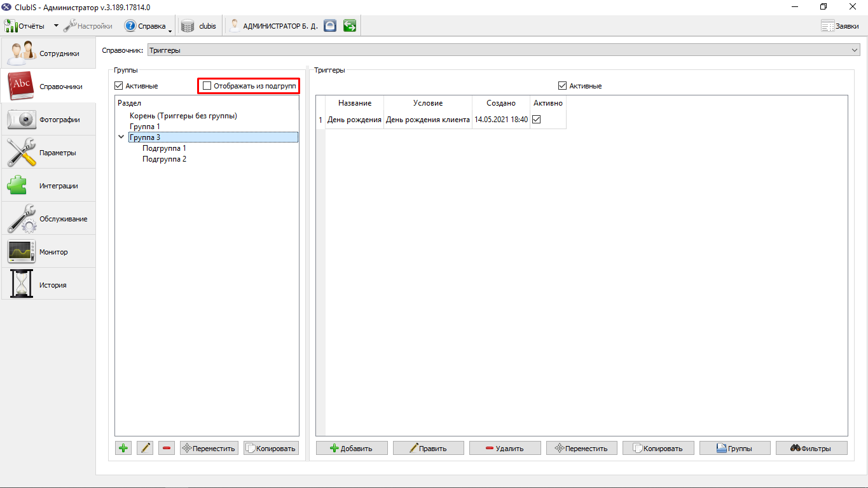Open the Фотографии camera section
The height and width of the screenshot is (488, 868).
[48, 119]
